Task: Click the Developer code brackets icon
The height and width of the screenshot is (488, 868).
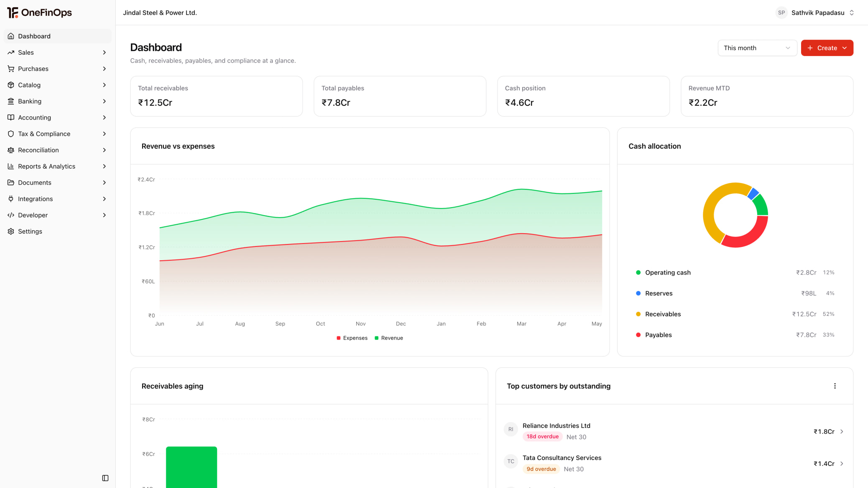Action: [x=11, y=216]
